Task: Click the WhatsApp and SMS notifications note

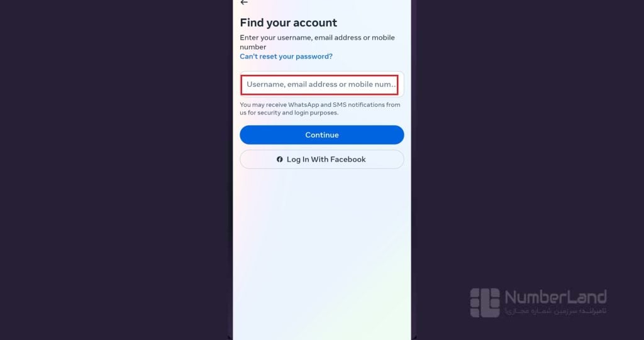Action: coord(320,109)
